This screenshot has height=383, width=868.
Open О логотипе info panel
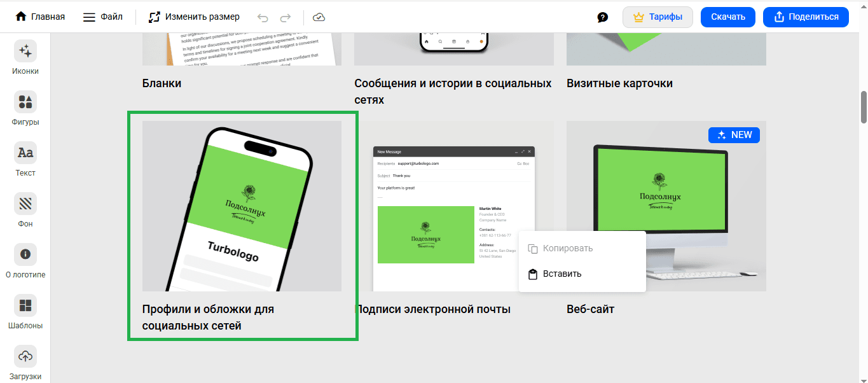(25, 261)
